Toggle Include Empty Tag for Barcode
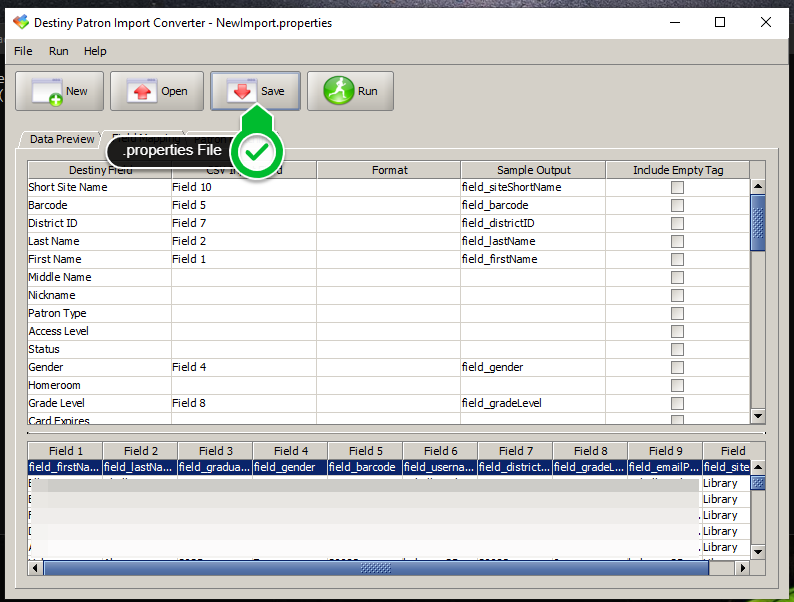This screenshot has height=602, width=794. (x=677, y=206)
